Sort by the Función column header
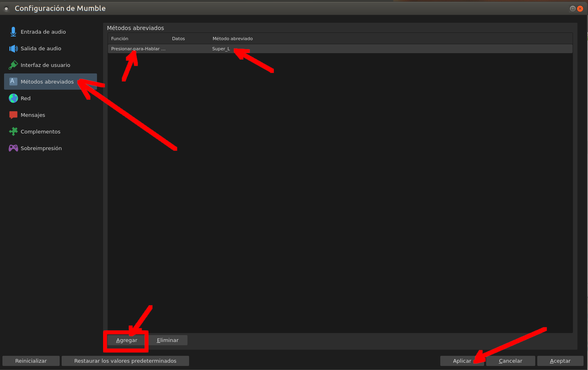This screenshot has width=588, height=370. click(120, 39)
